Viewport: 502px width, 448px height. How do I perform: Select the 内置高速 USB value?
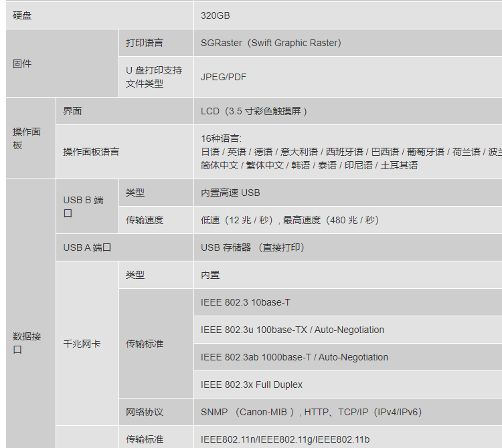[x=230, y=193]
